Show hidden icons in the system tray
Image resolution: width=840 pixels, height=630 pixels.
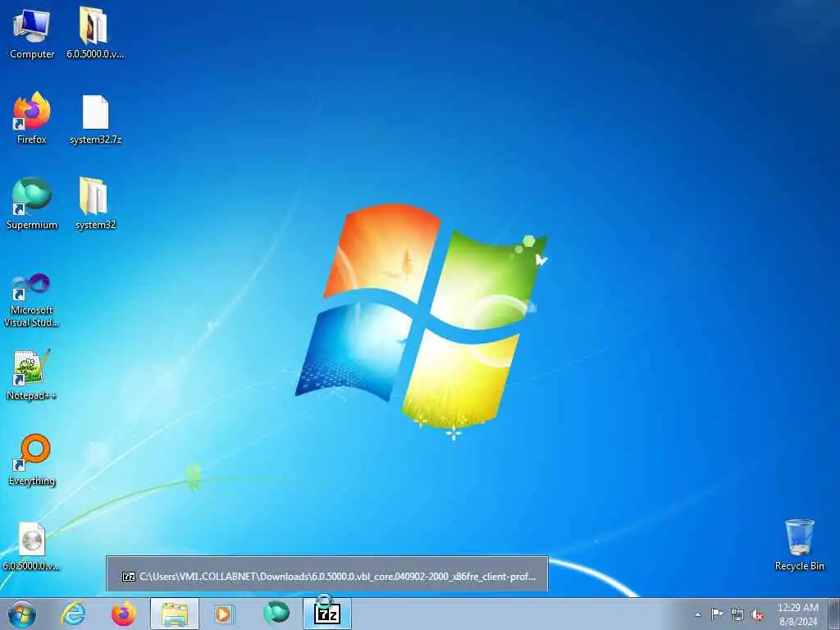coord(697,614)
